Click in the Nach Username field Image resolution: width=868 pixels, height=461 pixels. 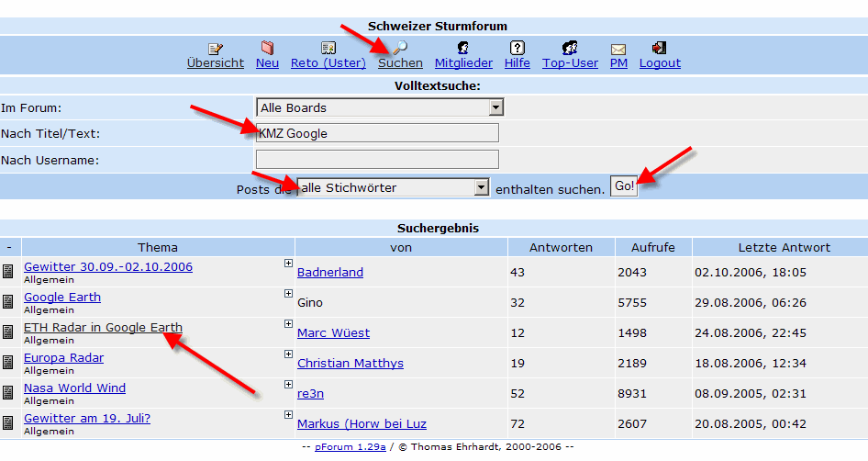(377, 160)
